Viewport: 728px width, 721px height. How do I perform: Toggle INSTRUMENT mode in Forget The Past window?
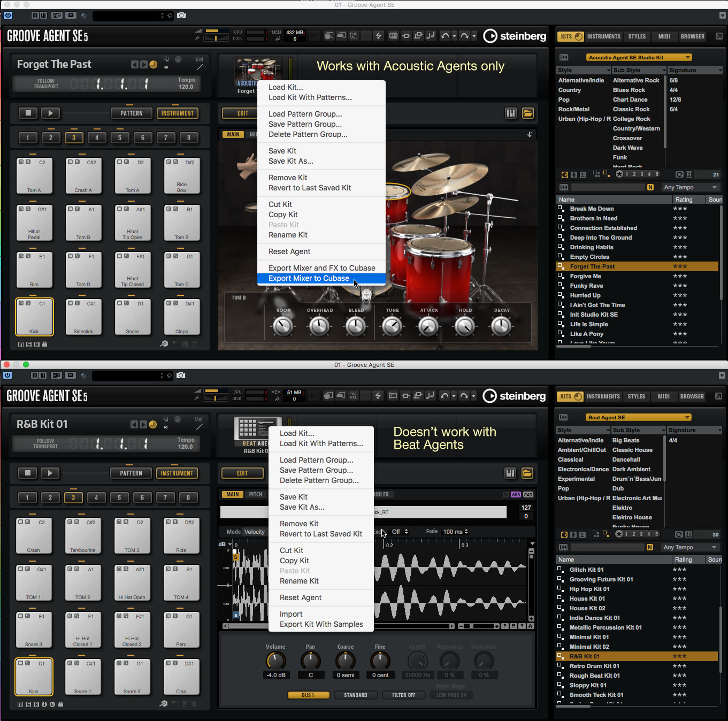point(178,113)
